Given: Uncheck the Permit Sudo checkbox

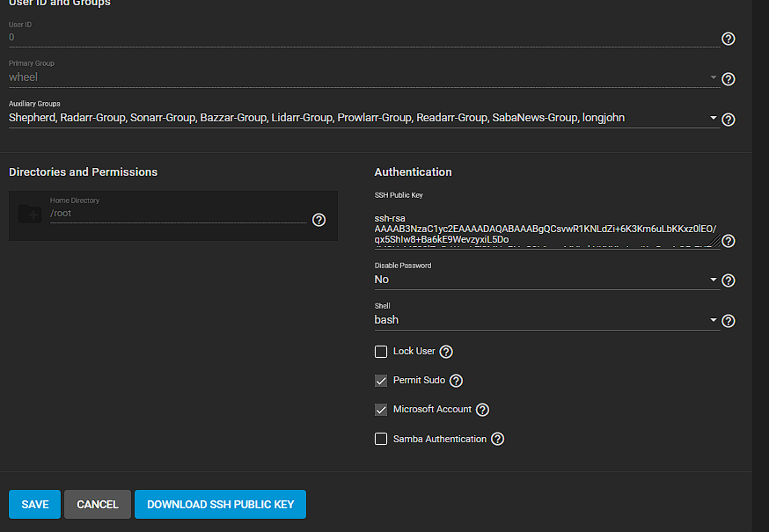Looking at the screenshot, I should click(x=381, y=381).
